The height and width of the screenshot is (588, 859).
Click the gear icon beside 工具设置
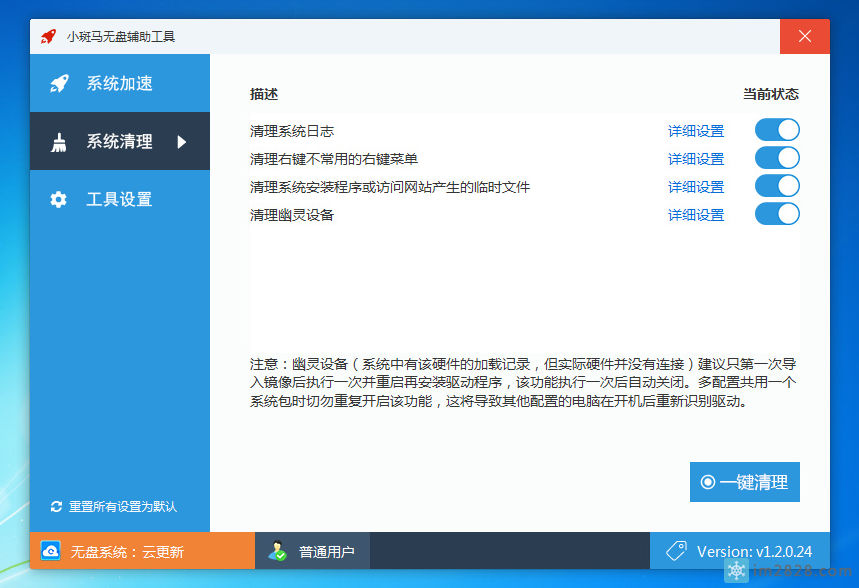(x=59, y=199)
